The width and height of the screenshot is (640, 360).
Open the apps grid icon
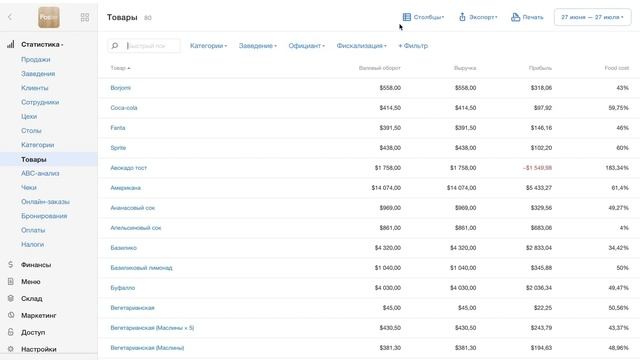tap(85, 17)
